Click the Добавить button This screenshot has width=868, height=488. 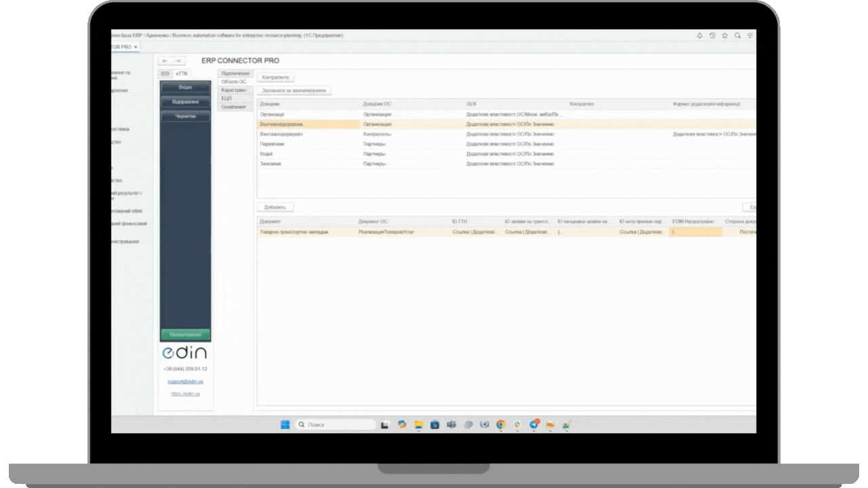click(x=275, y=207)
